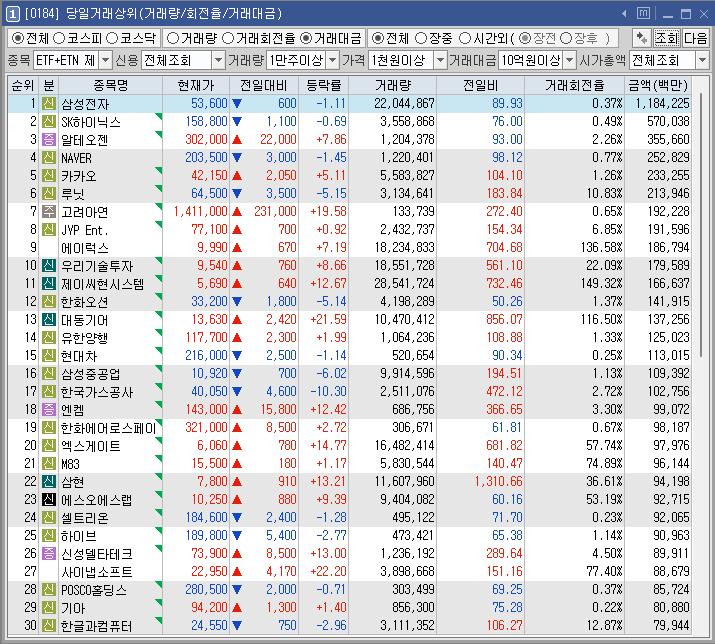Click the 신 badge icon for 기아
Viewport: 715px width, 644px height.
pyautogui.click(x=49, y=608)
